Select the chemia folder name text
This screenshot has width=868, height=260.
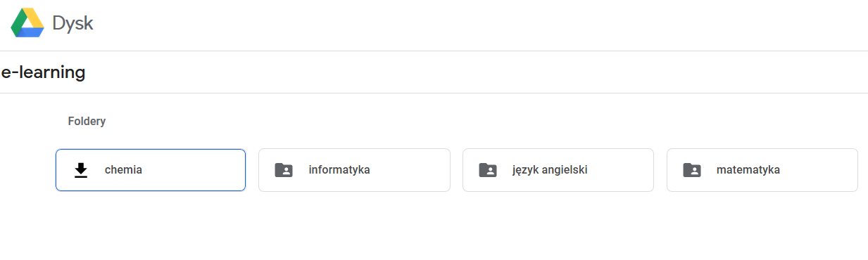(x=123, y=169)
